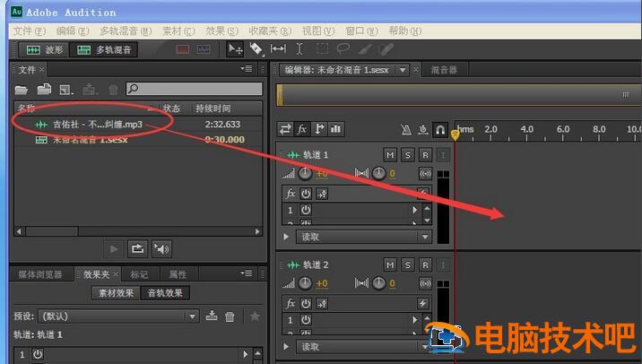Screen dimensions: 642x364
Task: Open the 编辑 menu
Action: [x=73, y=31]
